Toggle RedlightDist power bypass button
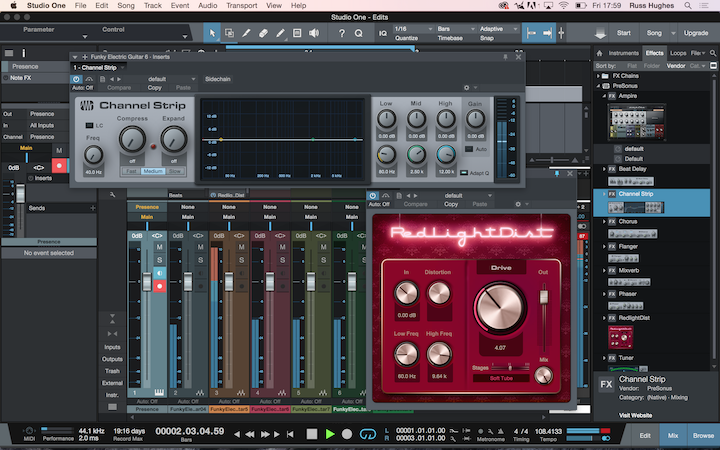Image resolution: width=720 pixels, height=450 pixels. click(373, 196)
